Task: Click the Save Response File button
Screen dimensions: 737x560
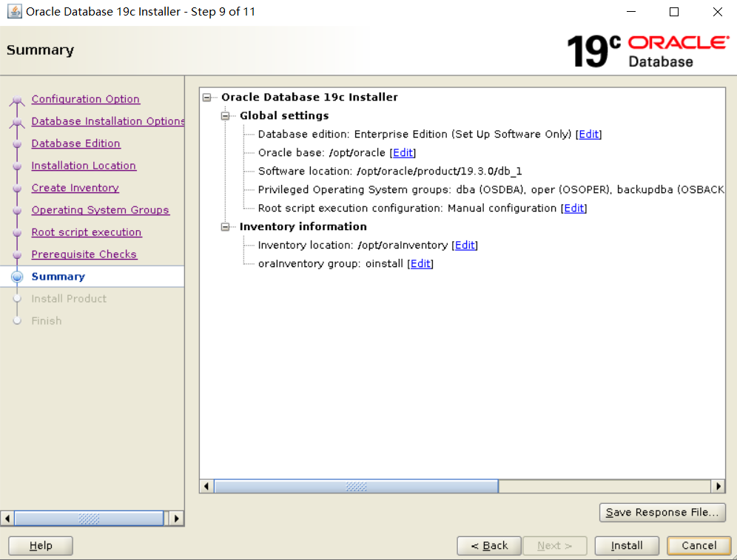Action: (662, 513)
